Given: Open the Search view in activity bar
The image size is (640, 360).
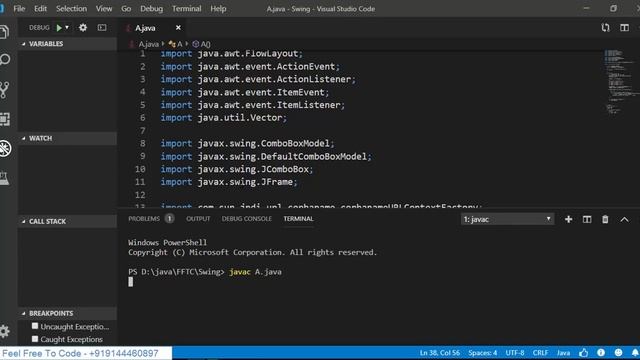Looking at the screenshot, I should [x=4, y=60].
